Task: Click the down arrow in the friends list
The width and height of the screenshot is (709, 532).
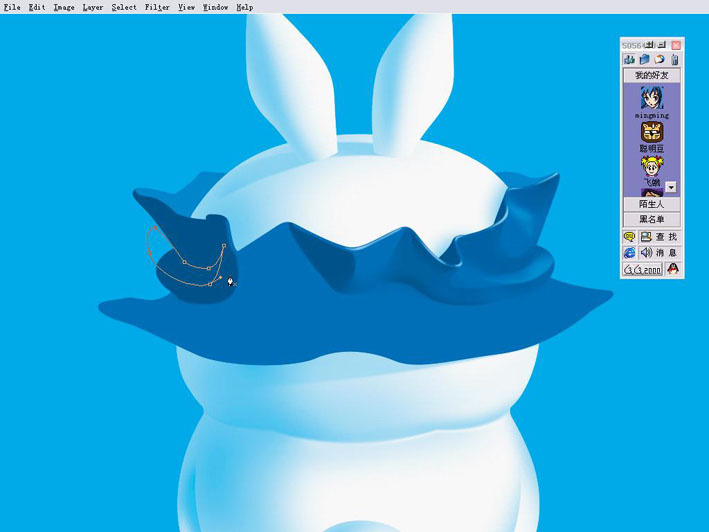Action: click(x=671, y=187)
